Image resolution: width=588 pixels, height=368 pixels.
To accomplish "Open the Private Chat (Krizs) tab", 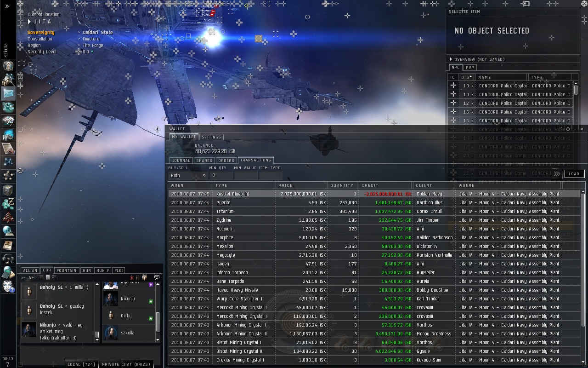I will click(x=126, y=364).
